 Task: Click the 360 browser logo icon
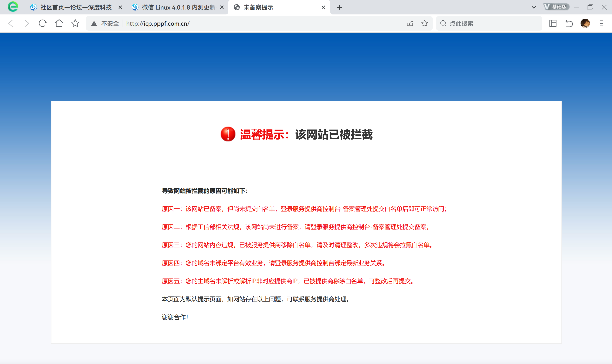pos(13,7)
